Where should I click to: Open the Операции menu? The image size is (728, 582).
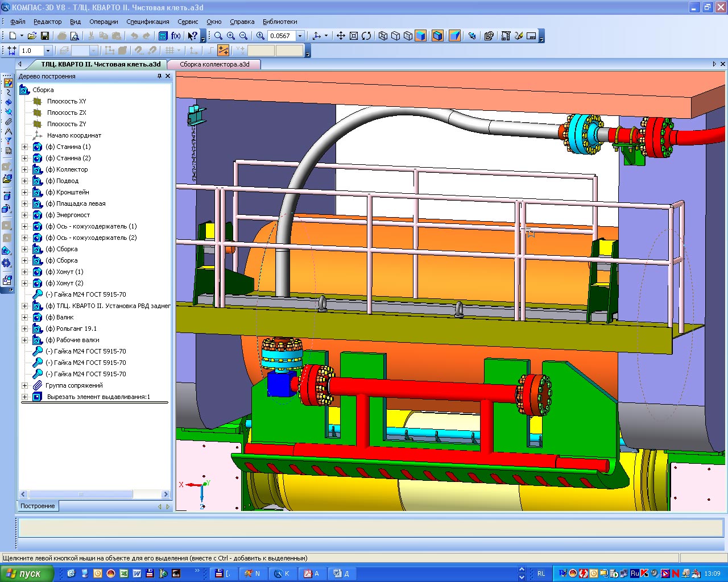pos(104,22)
